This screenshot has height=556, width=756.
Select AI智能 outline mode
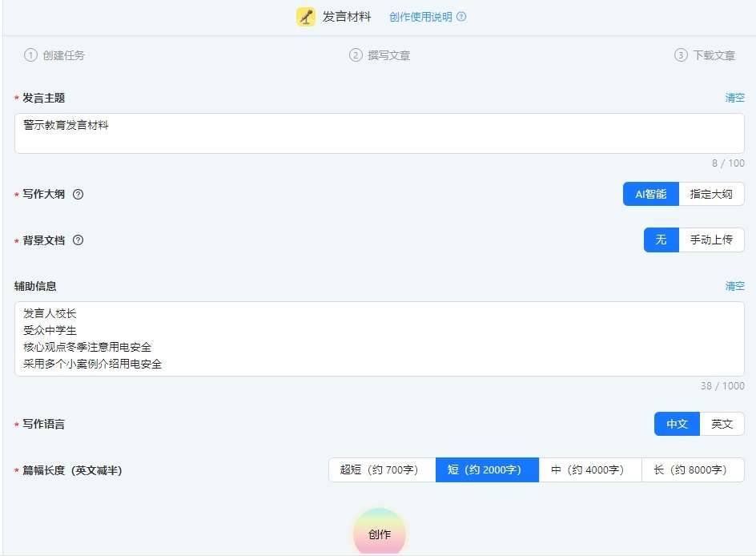click(651, 195)
